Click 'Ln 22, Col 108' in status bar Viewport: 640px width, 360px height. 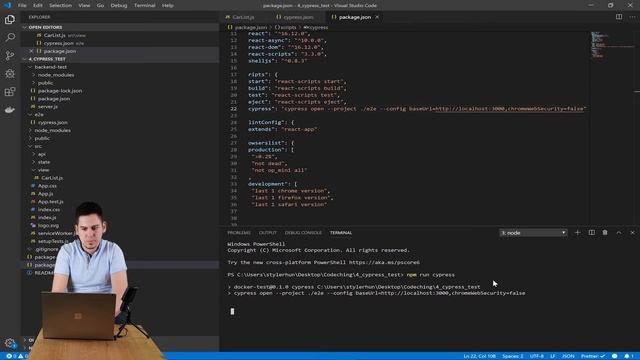pos(479,356)
